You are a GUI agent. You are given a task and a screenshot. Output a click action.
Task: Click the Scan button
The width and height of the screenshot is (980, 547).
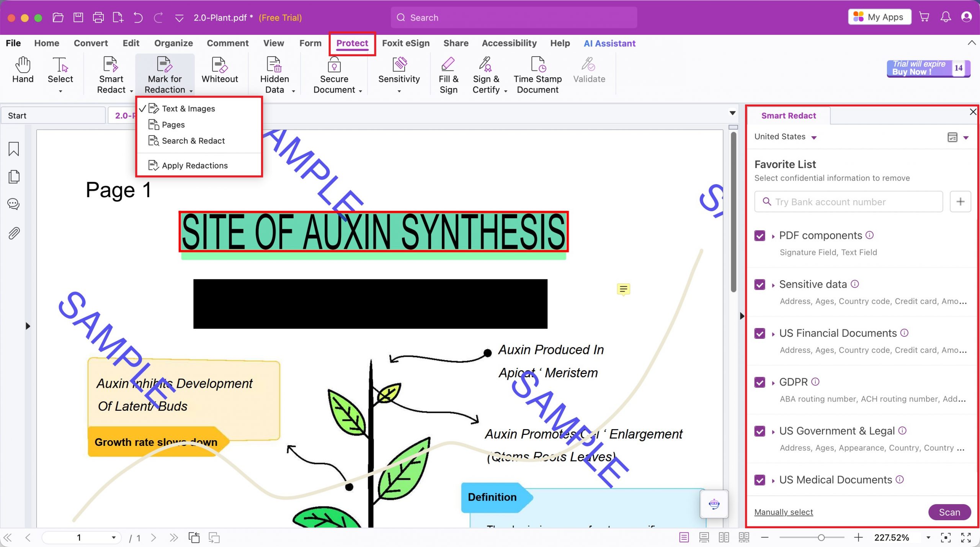pyautogui.click(x=949, y=512)
